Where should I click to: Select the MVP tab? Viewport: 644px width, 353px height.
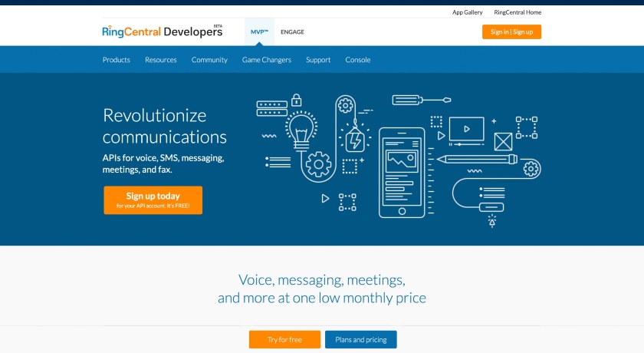(259, 31)
